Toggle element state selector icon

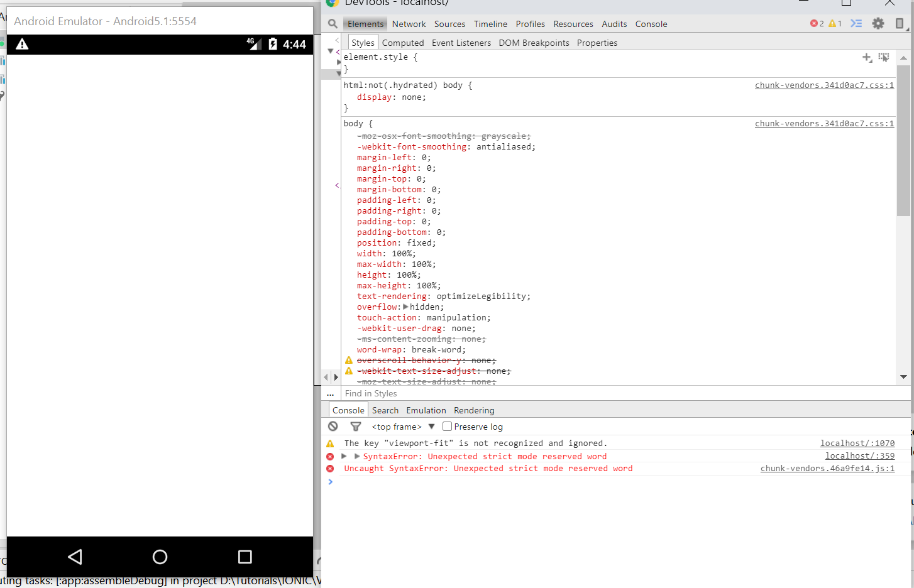point(884,58)
